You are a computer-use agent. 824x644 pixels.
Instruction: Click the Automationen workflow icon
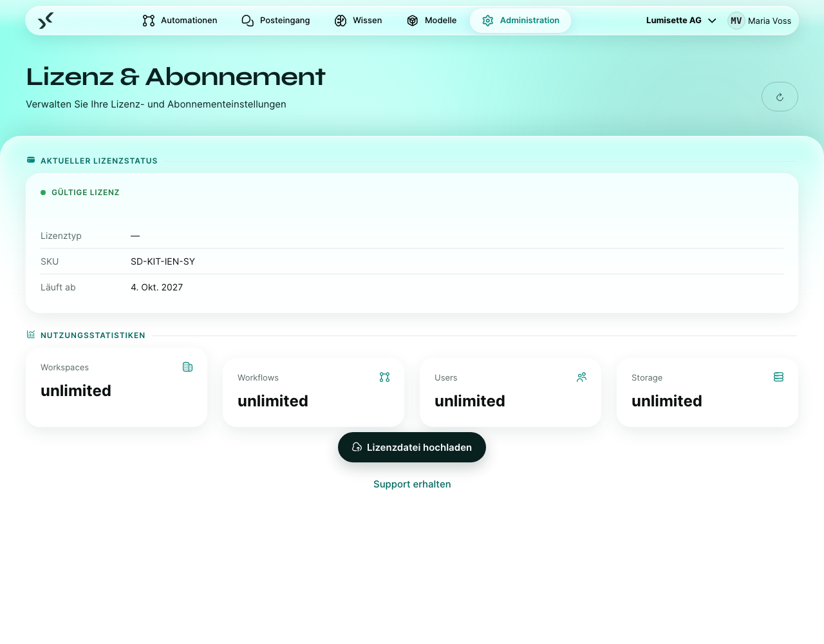coord(149,21)
